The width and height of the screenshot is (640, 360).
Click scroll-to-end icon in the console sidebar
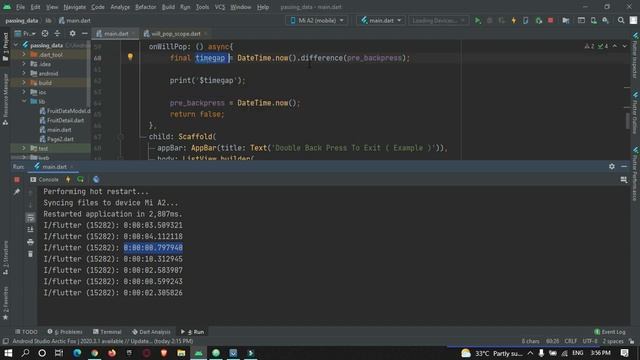30,230
